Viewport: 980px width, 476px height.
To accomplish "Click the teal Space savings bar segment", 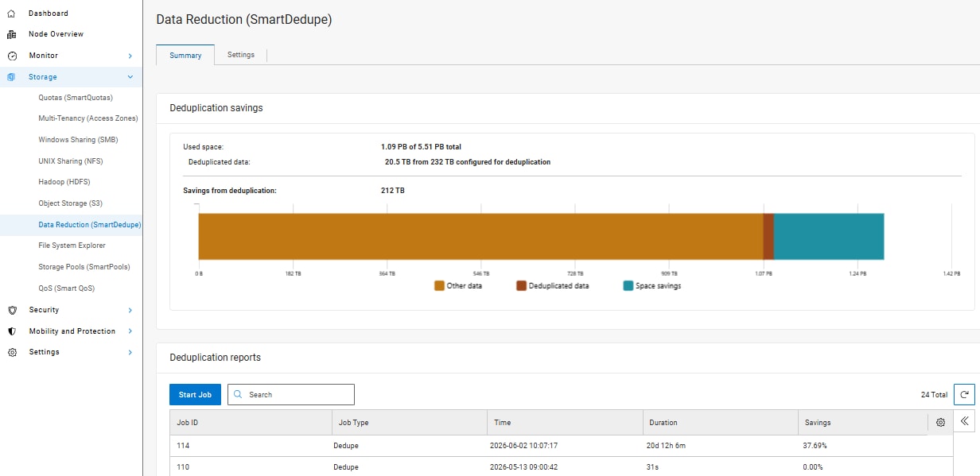I will tap(829, 236).
